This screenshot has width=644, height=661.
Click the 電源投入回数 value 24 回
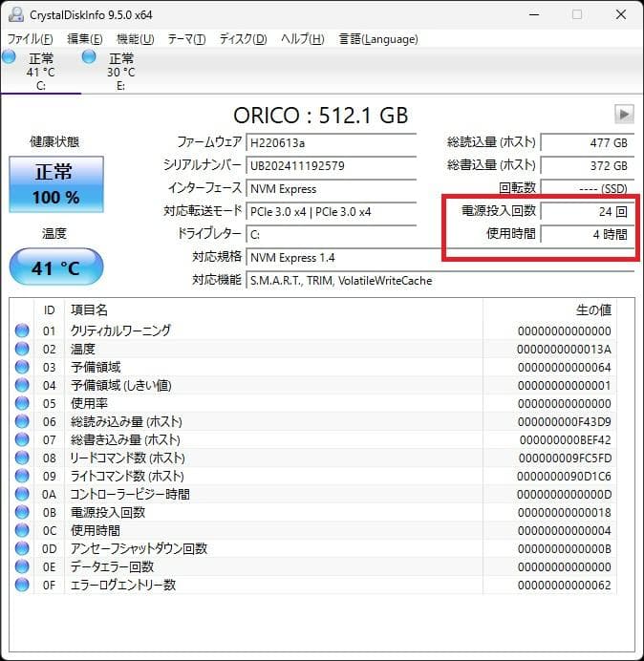[587, 212]
